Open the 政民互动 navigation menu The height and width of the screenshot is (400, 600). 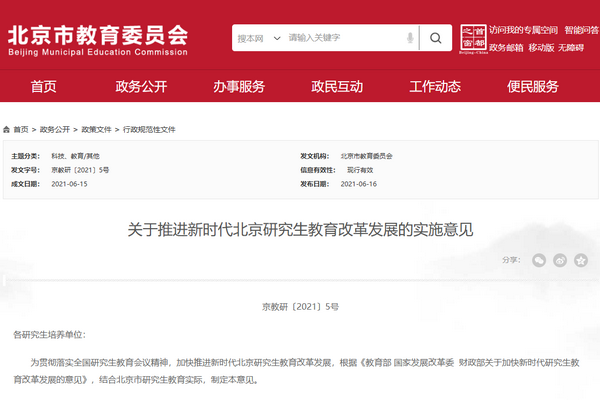point(337,87)
